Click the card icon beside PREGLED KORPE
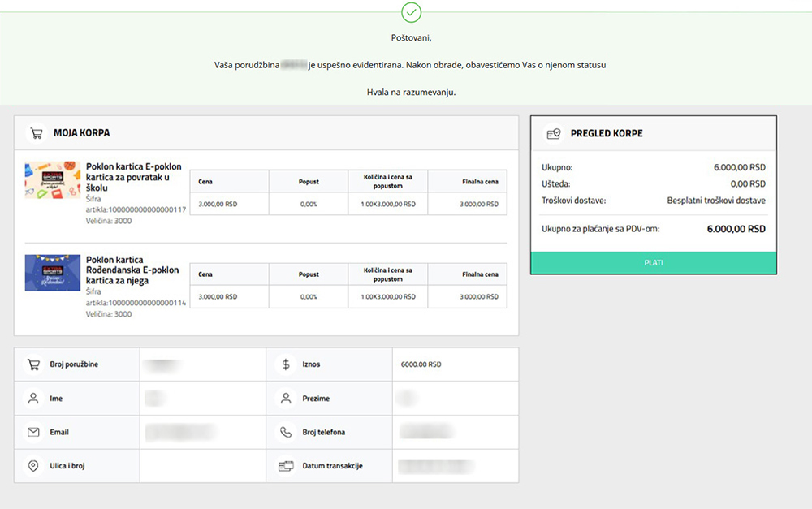Image resolution: width=812 pixels, height=509 pixels. (x=554, y=134)
